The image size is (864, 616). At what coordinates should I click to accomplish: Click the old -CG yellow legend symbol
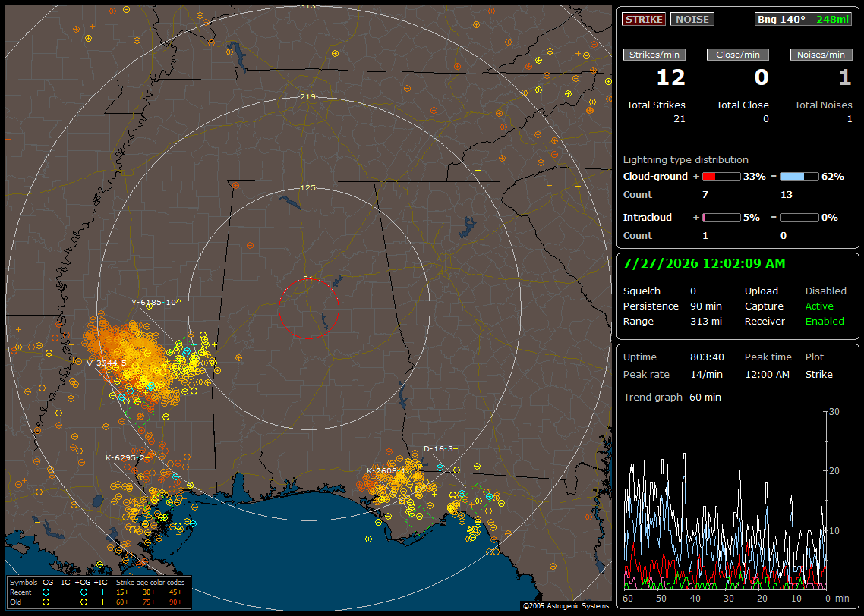(x=46, y=602)
